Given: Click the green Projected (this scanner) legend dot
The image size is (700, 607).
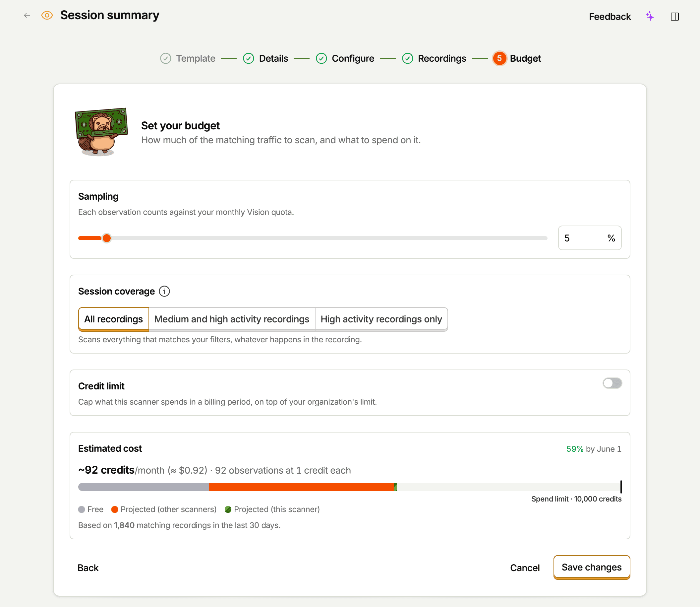Looking at the screenshot, I should [x=228, y=509].
